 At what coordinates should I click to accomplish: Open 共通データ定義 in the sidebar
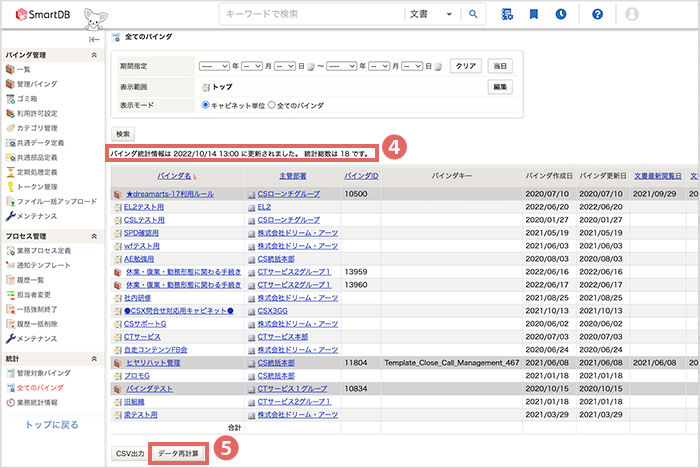[41, 143]
